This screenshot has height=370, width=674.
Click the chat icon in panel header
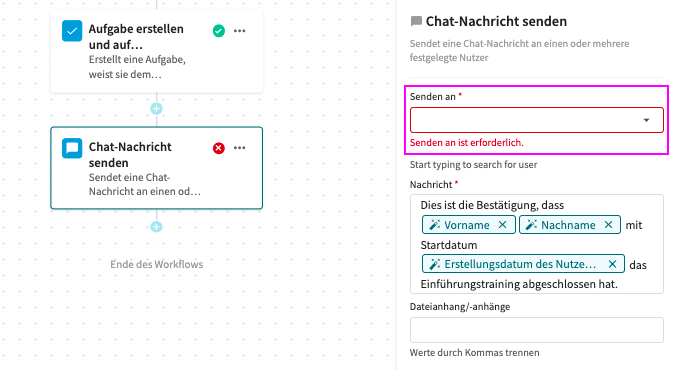[416, 21]
